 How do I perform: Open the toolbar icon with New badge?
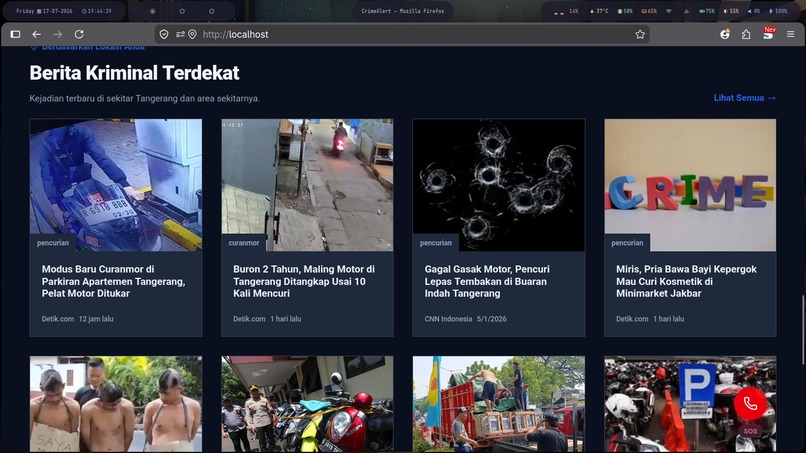click(x=768, y=33)
